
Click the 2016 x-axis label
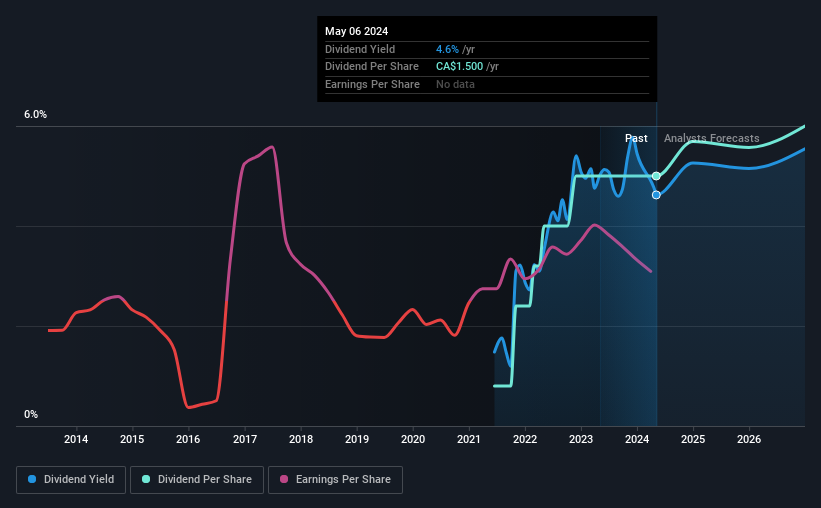[x=188, y=439]
